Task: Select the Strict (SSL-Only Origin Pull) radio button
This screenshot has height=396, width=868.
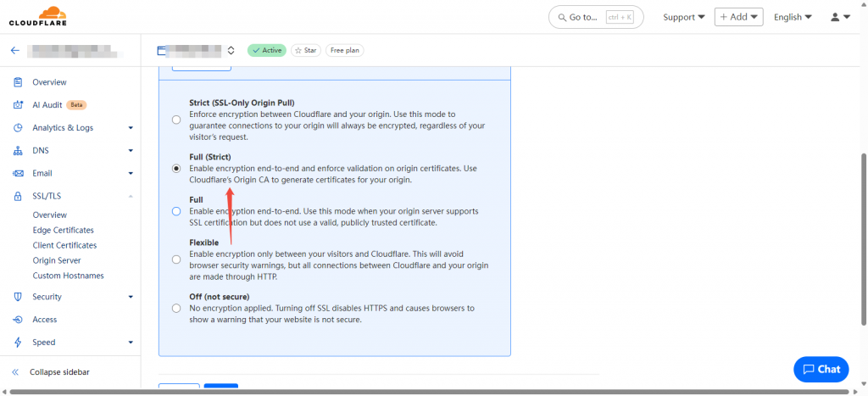Action: (176, 120)
